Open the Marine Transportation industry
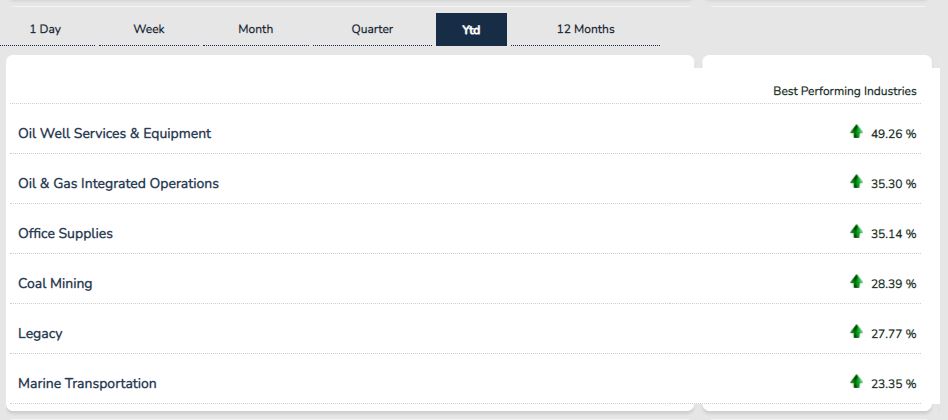 pyautogui.click(x=87, y=383)
